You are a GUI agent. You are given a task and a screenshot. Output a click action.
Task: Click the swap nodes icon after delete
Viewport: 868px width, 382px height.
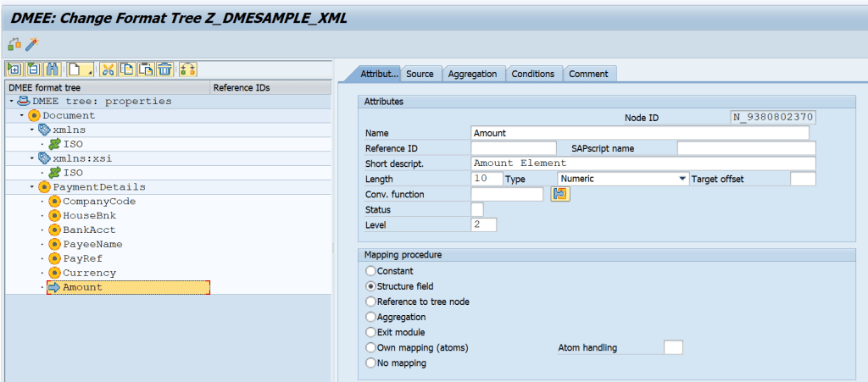coord(188,69)
